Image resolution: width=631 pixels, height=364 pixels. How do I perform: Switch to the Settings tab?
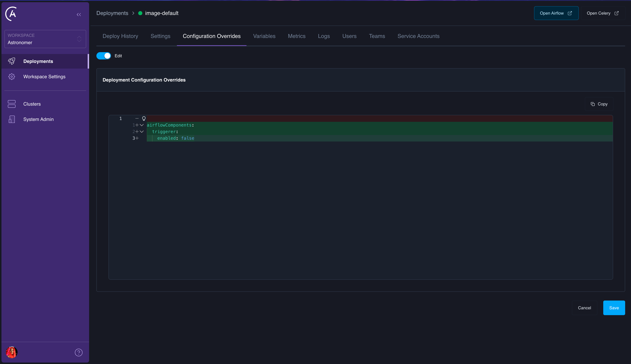pos(160,36)
